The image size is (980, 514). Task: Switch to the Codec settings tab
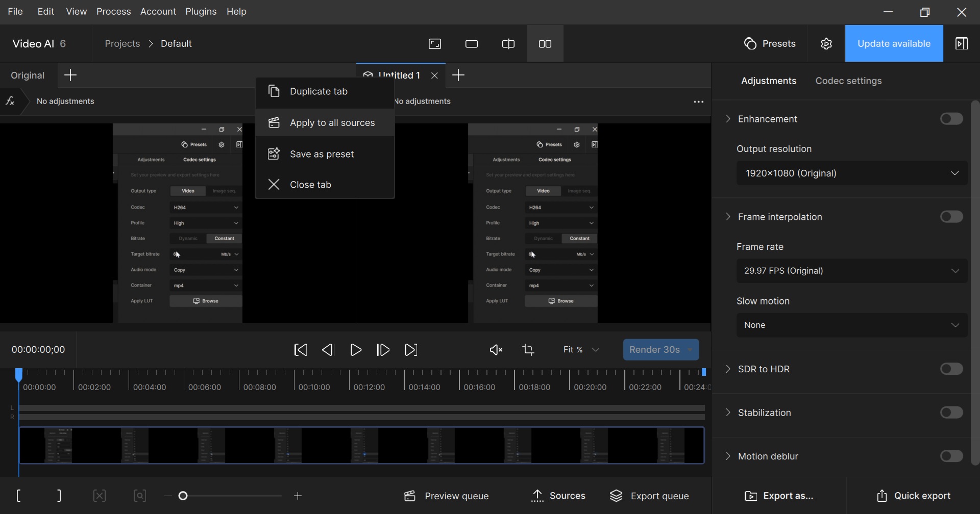pos(848,81)
